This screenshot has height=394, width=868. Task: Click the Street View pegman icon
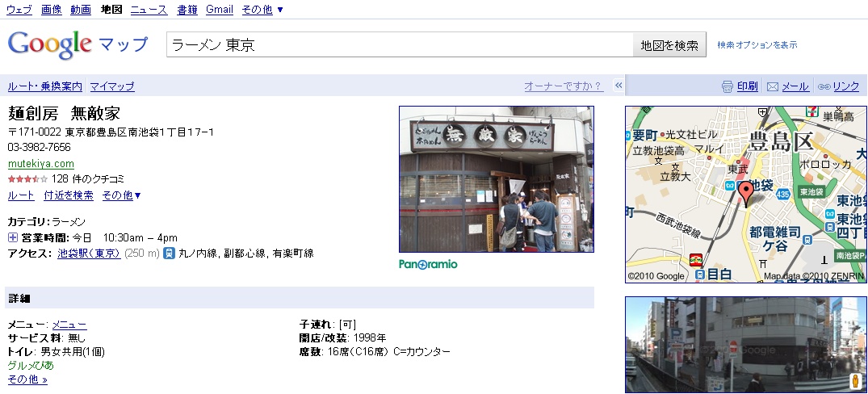click(856, 381)
